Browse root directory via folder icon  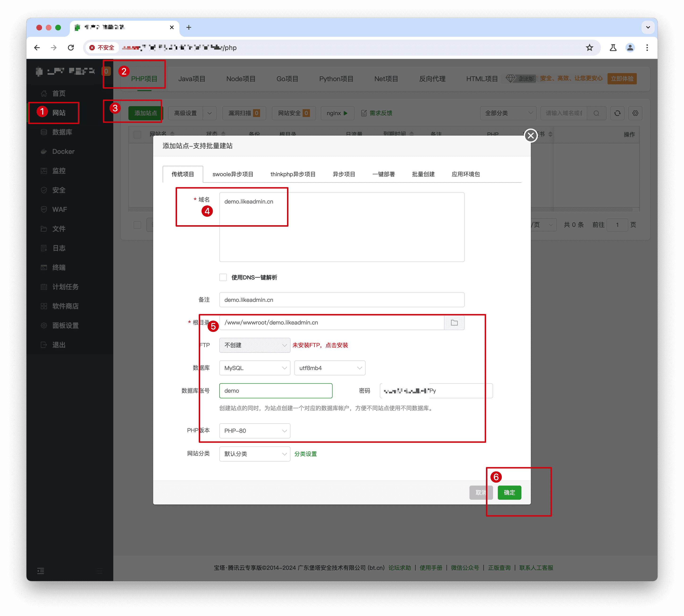coord(454,323)
